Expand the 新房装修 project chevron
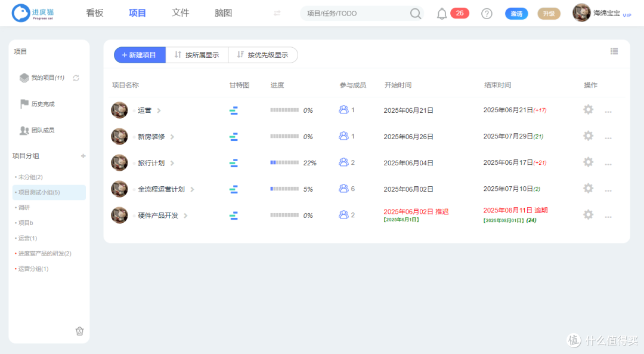 coord(172,137)
